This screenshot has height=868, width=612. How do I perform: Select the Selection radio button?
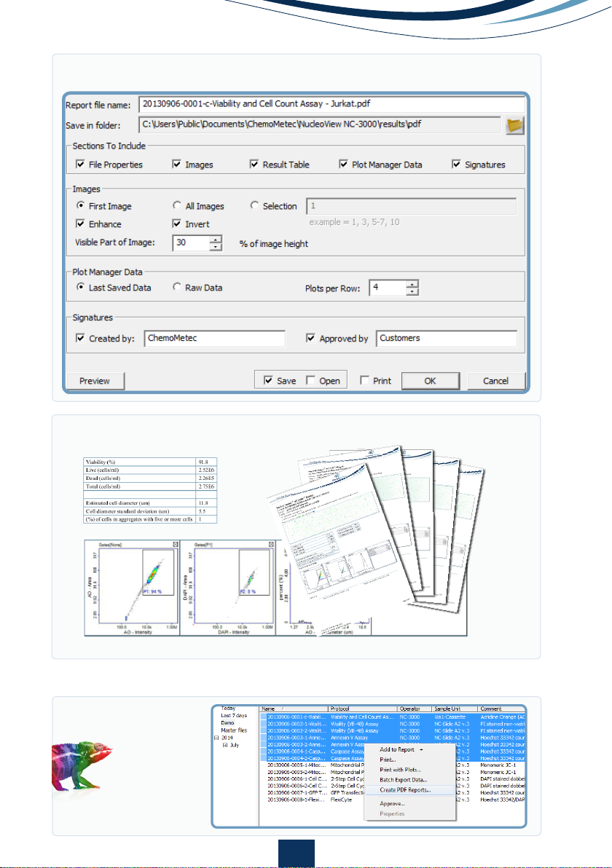tap(254, 205)
